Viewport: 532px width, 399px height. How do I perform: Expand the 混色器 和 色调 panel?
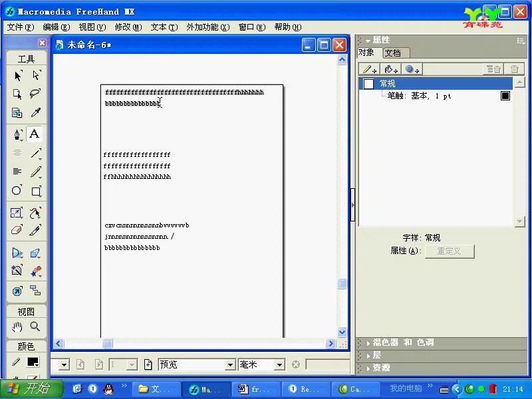coord(368,343)
